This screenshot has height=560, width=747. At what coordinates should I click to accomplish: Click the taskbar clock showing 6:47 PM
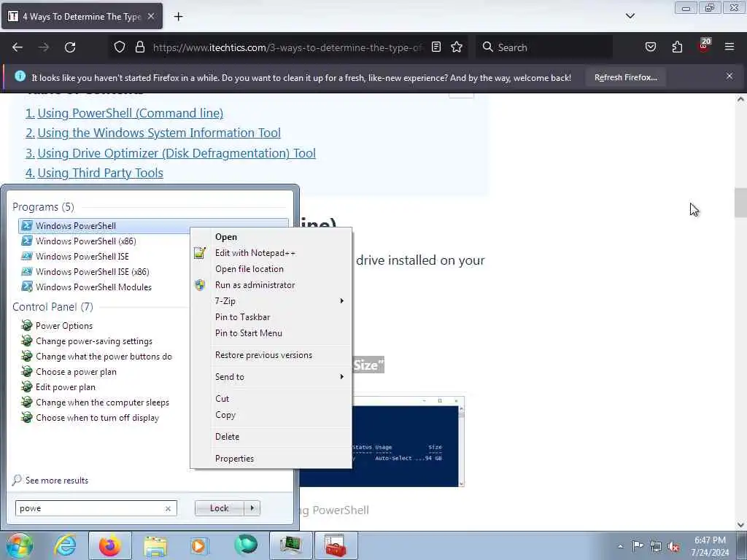click(710, 546)
